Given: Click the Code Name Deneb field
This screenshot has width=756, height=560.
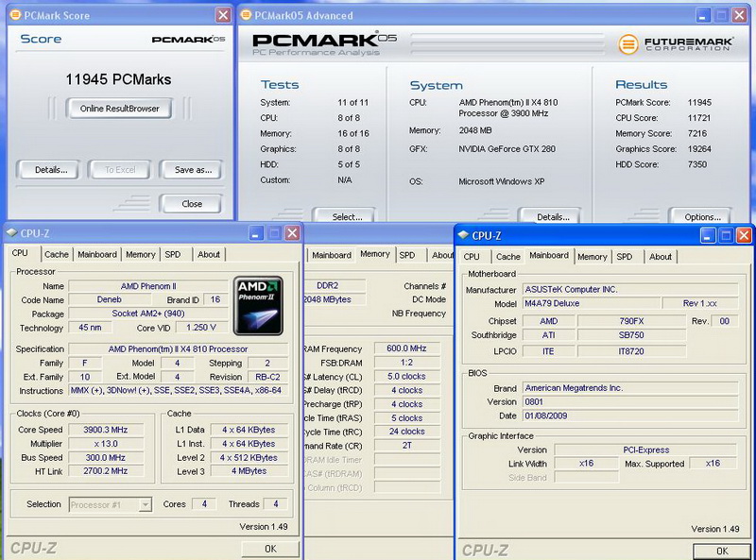Looking at the screenshot, I should [x=110, y=299].
